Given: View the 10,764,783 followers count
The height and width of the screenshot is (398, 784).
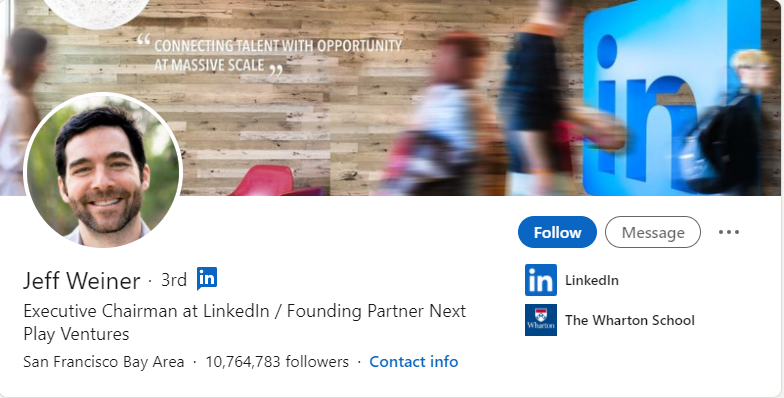Looking at the screenshot, I should pos(277,362).
